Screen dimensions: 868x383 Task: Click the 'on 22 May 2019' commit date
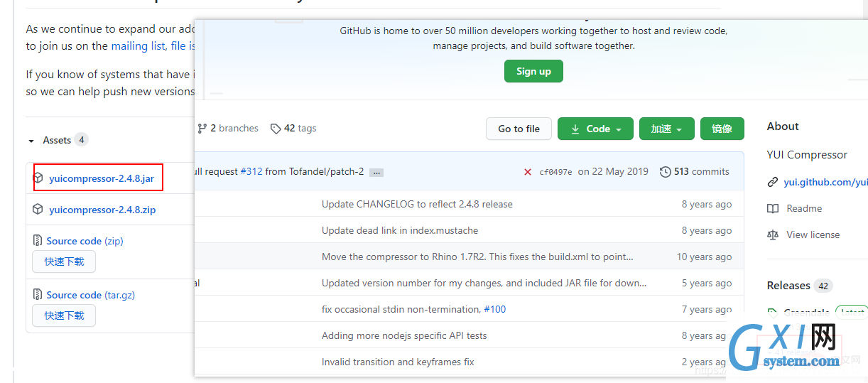[613, 171]
